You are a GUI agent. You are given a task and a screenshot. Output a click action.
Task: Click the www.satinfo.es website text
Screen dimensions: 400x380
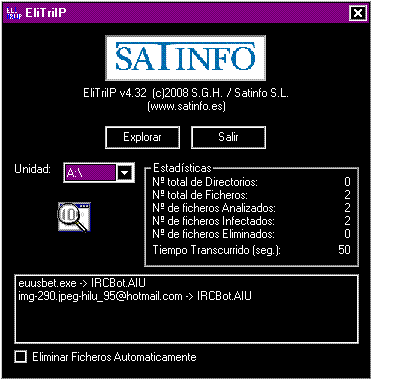tap(186, 106)
